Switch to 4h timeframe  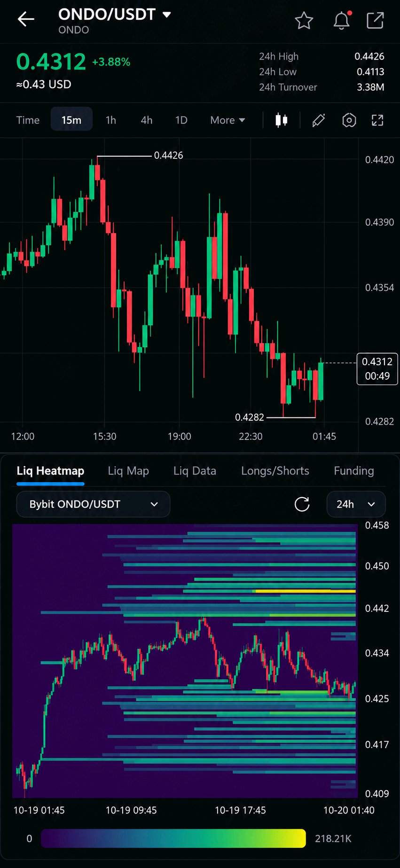(147, 120)
